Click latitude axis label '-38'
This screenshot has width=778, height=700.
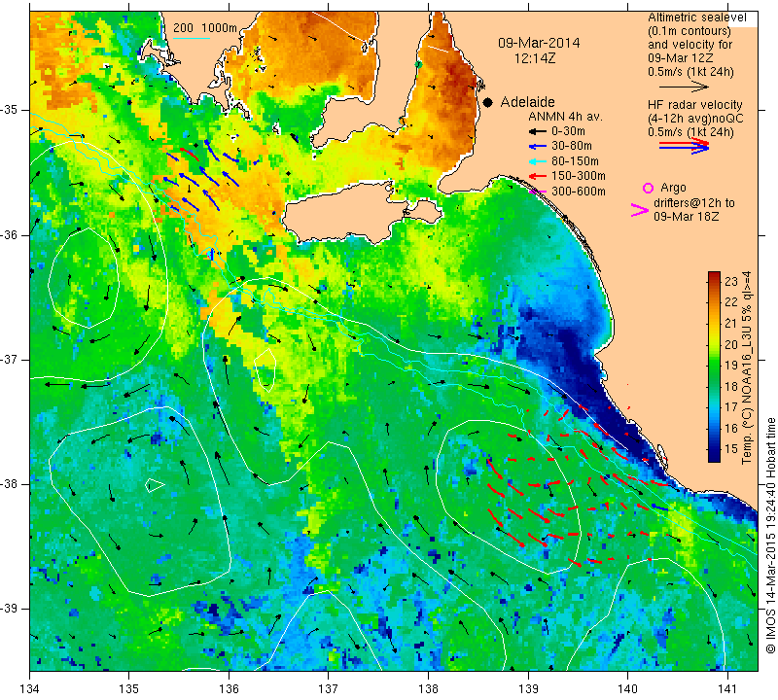point(10,484)
